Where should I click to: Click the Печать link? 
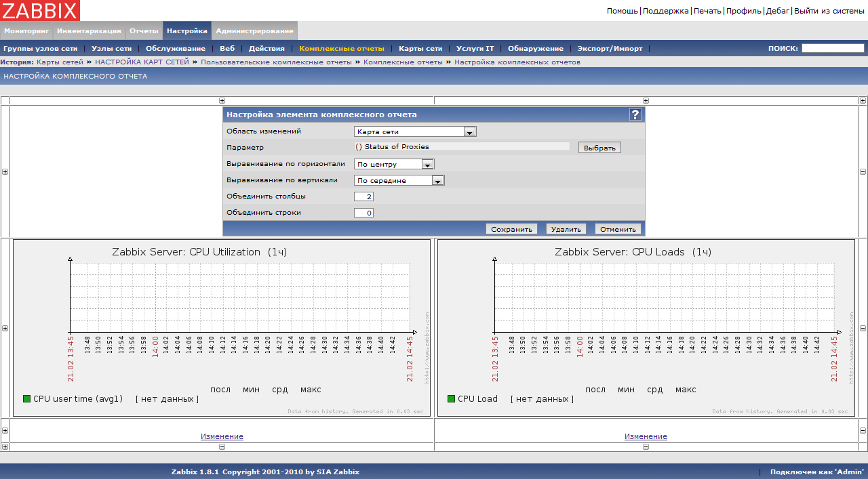pos(707,11)
